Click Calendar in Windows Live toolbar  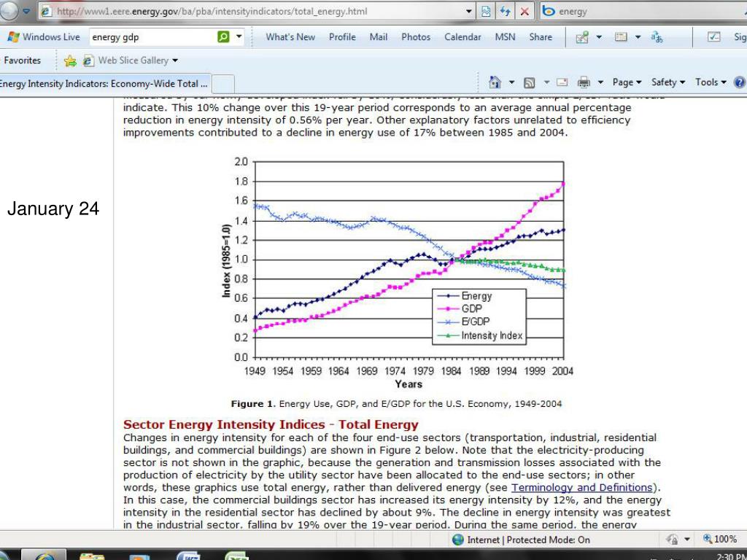[x=462, y=37]
